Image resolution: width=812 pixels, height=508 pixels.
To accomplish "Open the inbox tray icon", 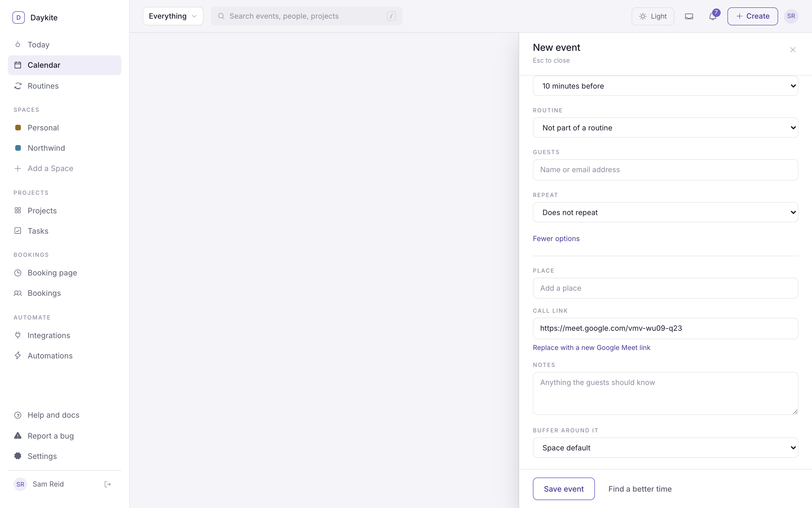I will 689,16.
